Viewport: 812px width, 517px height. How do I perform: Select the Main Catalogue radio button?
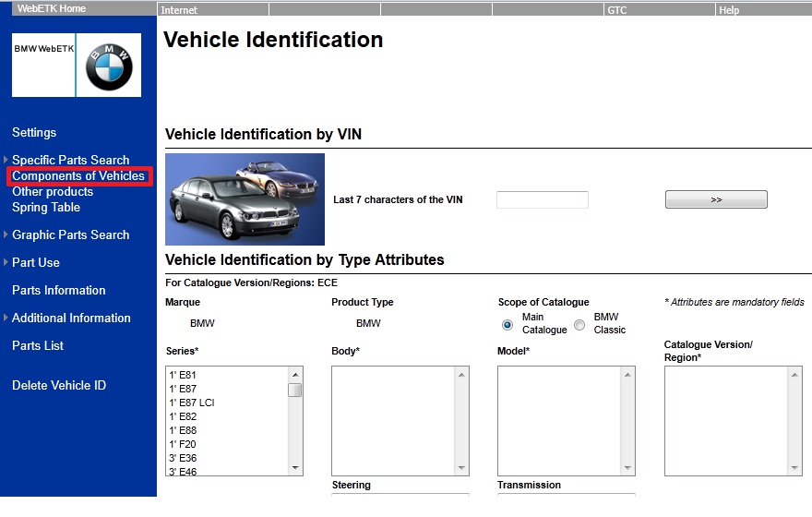507,325
